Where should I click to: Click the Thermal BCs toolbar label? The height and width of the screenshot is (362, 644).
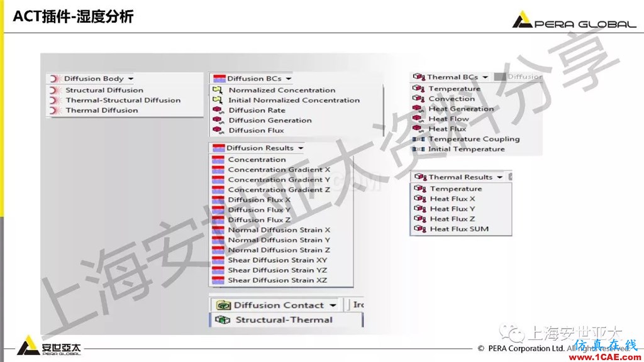[x=453, y=77]
